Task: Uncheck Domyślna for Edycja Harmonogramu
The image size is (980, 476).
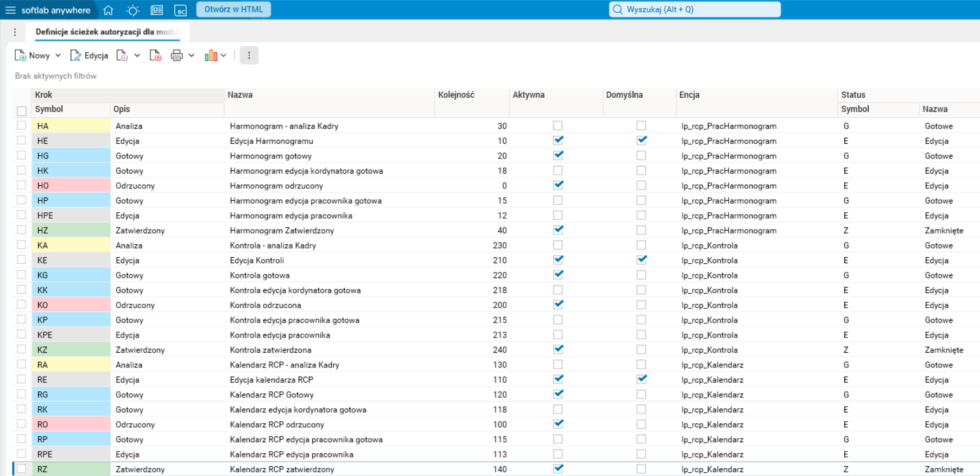Action: [641, 140]
